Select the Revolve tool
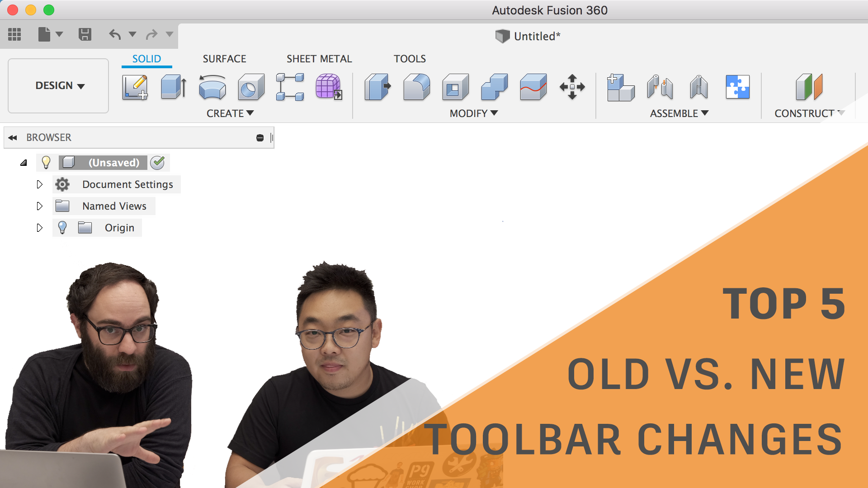This screenshot has height=488, width=868. click(212, 87)
